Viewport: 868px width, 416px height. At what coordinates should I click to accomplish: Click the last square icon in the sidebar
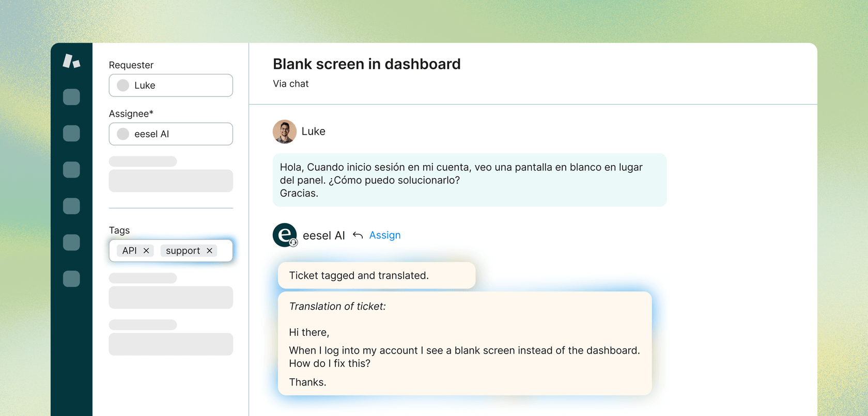point(71,279)
